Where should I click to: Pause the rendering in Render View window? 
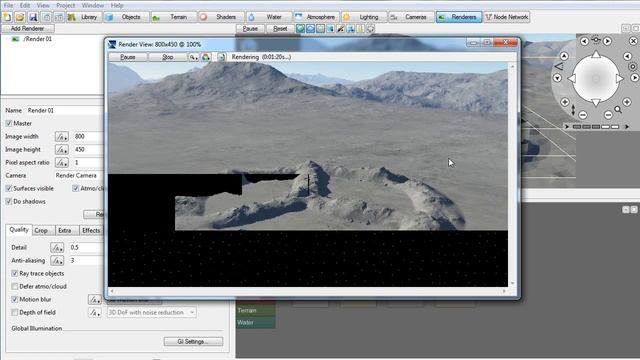coord(128,57)
